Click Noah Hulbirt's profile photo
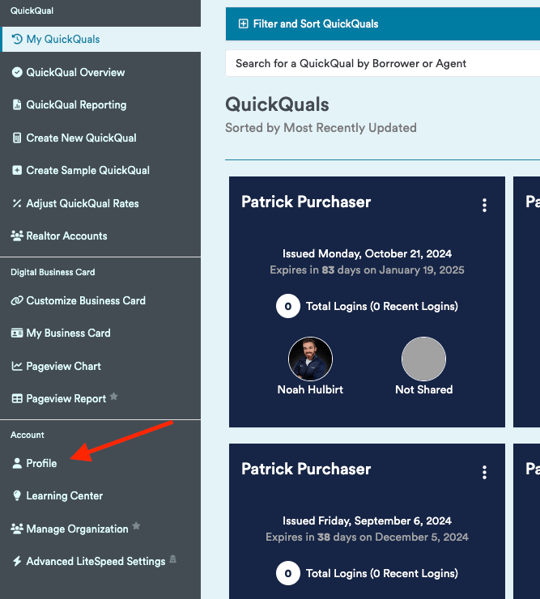Image resolution: width=540 pixels, height=599 pixels. [310, 359]
